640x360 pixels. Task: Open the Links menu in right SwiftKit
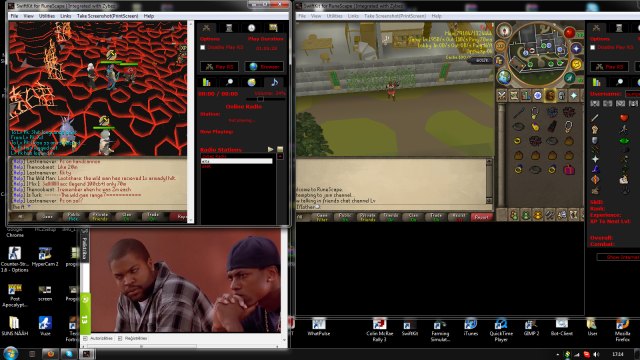click(x=353, y=16)
